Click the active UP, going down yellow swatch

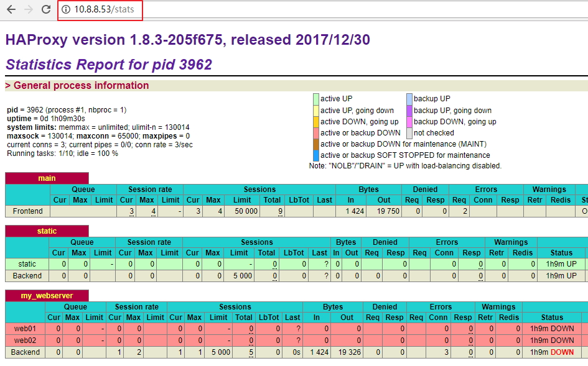click(x=315, y=111)
